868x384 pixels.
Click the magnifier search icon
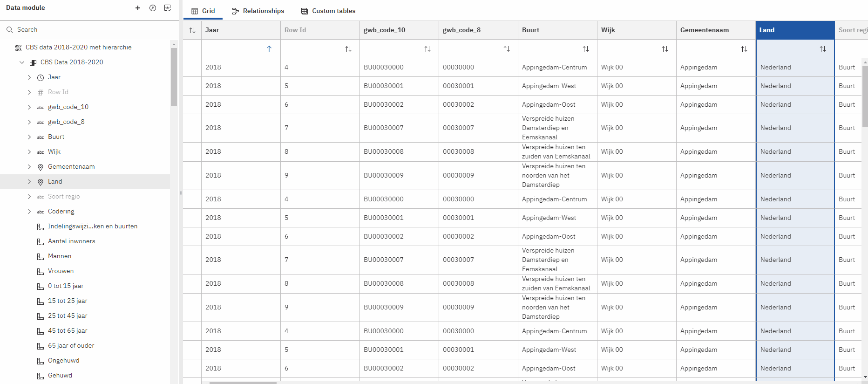[x=9, y=30]
